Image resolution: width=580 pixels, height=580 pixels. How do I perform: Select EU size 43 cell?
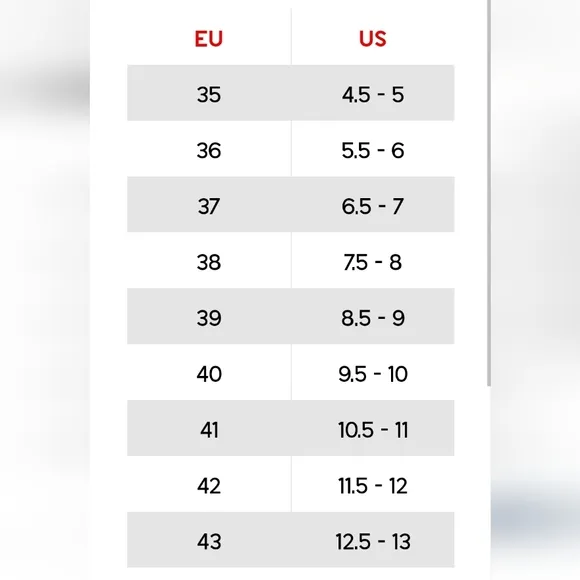tap(209, 542)
